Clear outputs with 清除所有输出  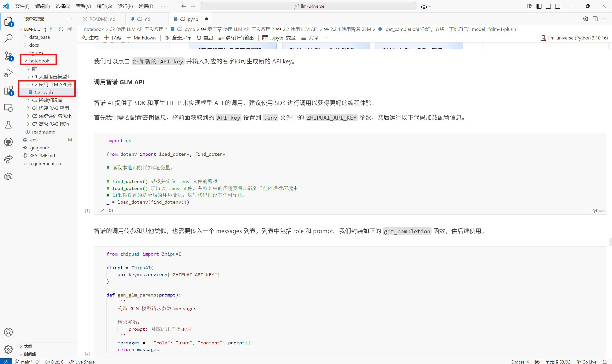coord(236,38)
